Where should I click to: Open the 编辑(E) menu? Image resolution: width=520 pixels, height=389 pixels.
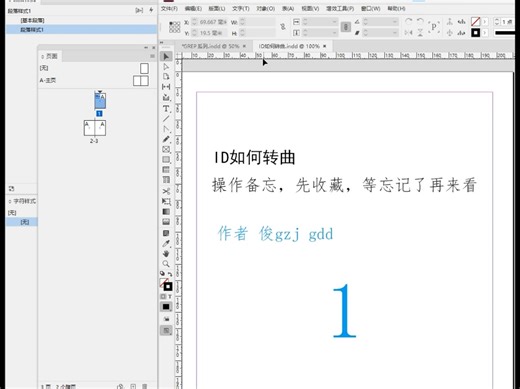pyautogui.click(x=193, y=8)
